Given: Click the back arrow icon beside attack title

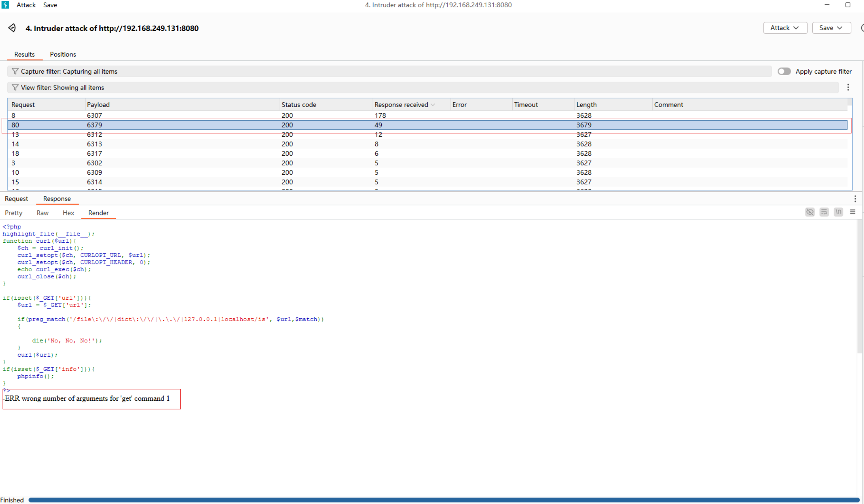Looking at the screenshot, I should [x=12, y=28].
